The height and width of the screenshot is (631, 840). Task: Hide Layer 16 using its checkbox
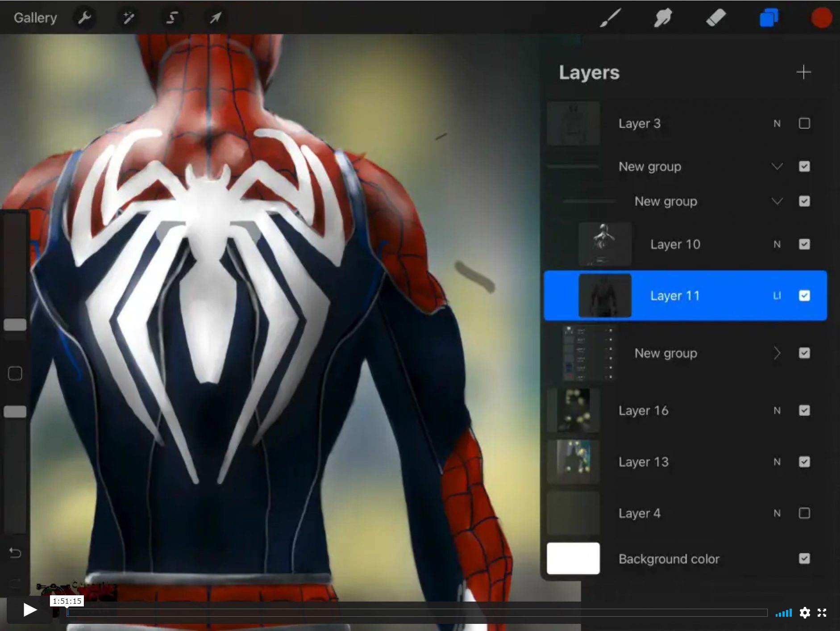[805, 410]
